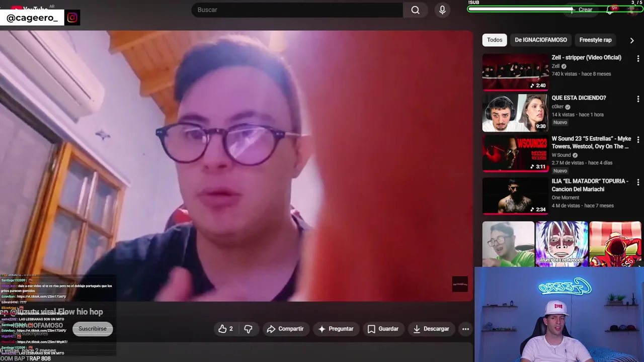This screenshot has height=362, width=644.
Task: Click the title Zell - stripper (Video Oficial)
Action: pos(586,57)
